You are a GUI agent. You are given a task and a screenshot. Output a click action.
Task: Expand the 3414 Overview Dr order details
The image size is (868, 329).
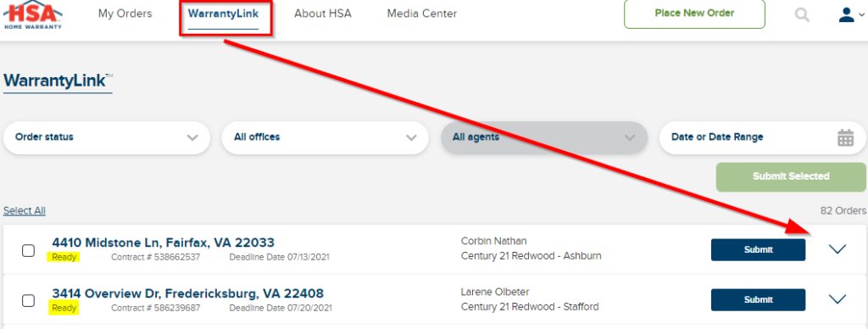[x=837, y=299]
